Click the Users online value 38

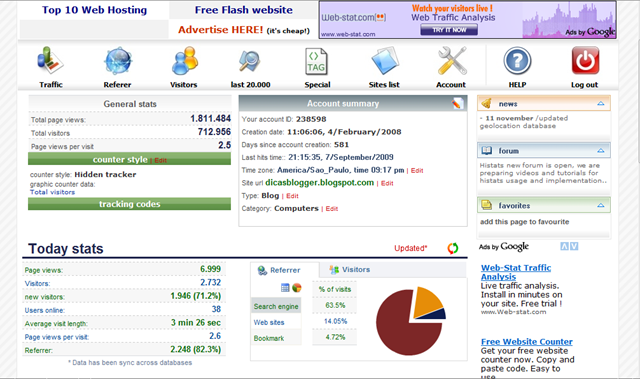216,309
